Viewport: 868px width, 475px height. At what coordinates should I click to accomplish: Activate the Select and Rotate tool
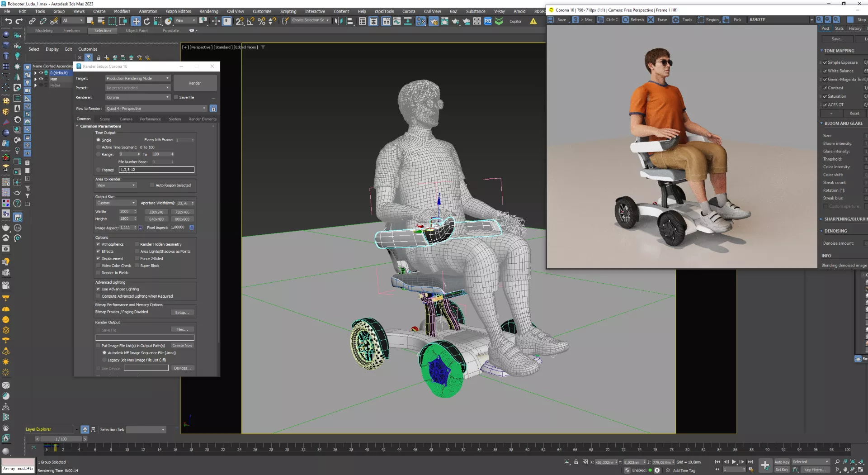pyautogui.click(x=146, y=21)
